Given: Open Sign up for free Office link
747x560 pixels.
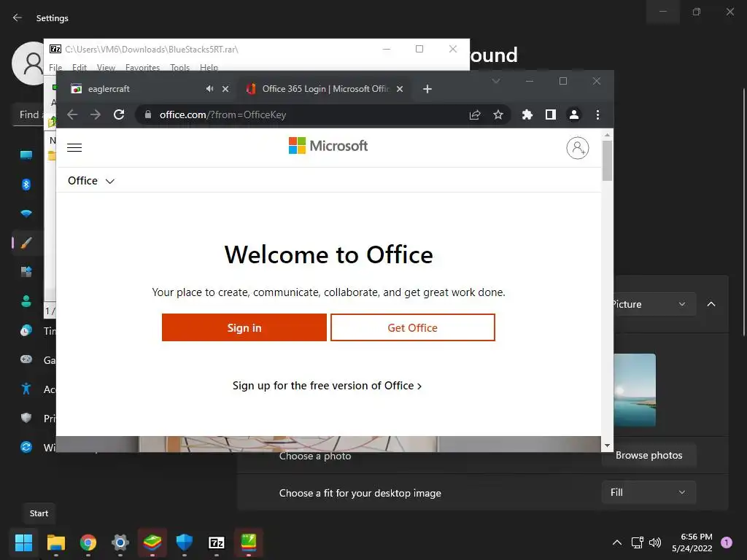Looking at the screenshot, I should (327, 386).
